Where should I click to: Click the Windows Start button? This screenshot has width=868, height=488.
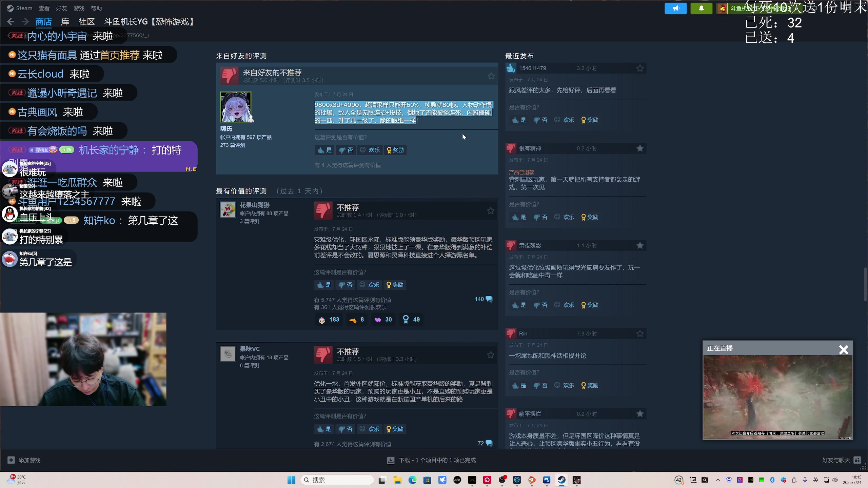[291, 480]
